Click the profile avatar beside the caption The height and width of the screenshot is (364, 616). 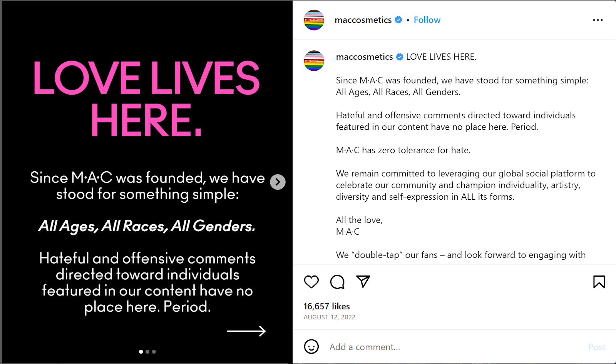coord(314,61)
